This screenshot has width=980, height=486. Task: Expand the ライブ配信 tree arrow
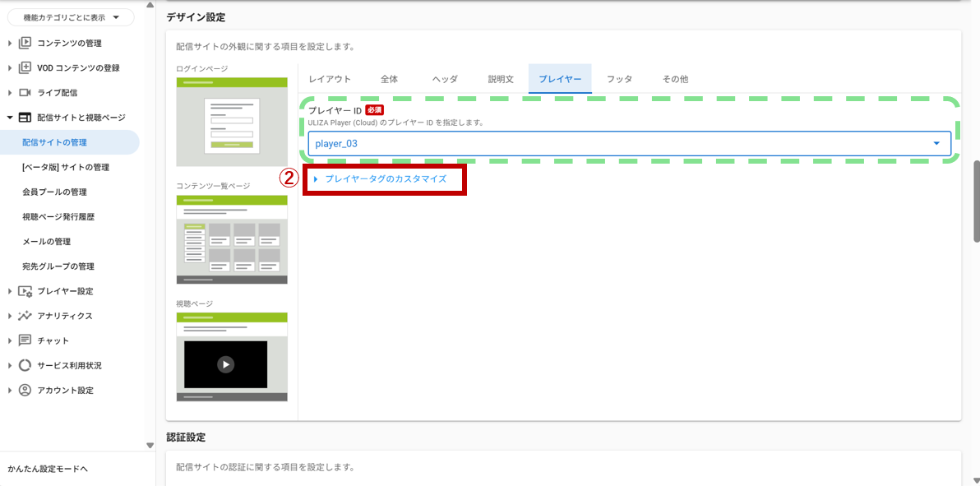pyautogui.click(x=10, y=93)
